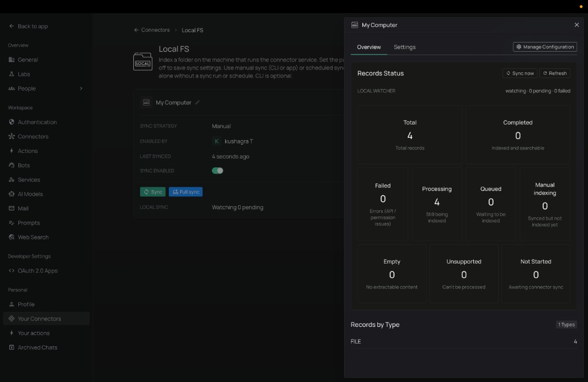This screenshot has height=382, width=588.
Task: Click the Unsupported status card
Action: click(464, 273)
